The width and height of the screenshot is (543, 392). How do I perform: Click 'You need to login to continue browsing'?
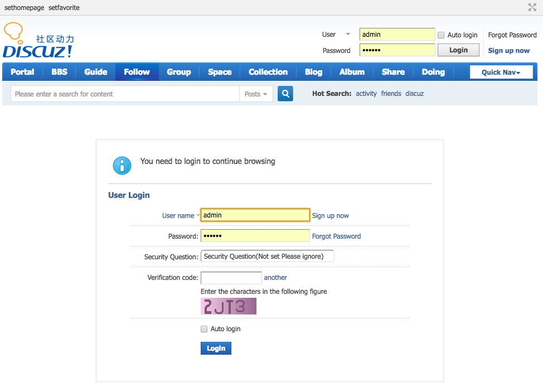tap(208, 161)
